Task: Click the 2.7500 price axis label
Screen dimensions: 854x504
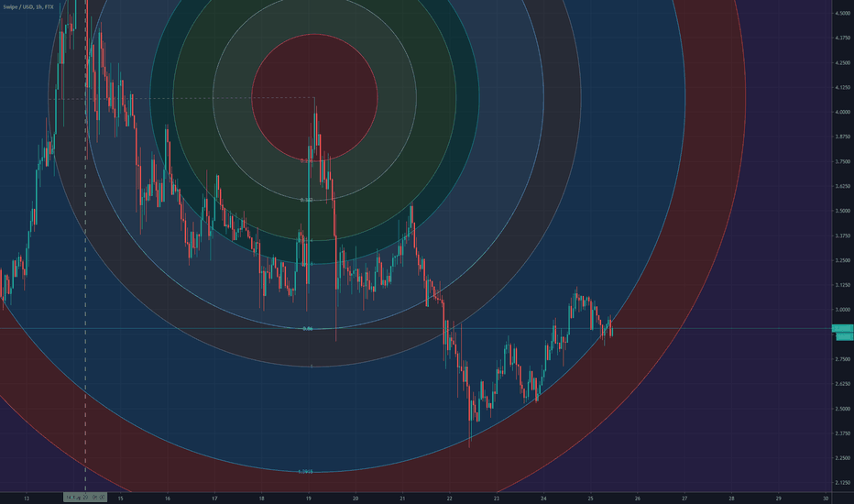Action: click(842, 359)
